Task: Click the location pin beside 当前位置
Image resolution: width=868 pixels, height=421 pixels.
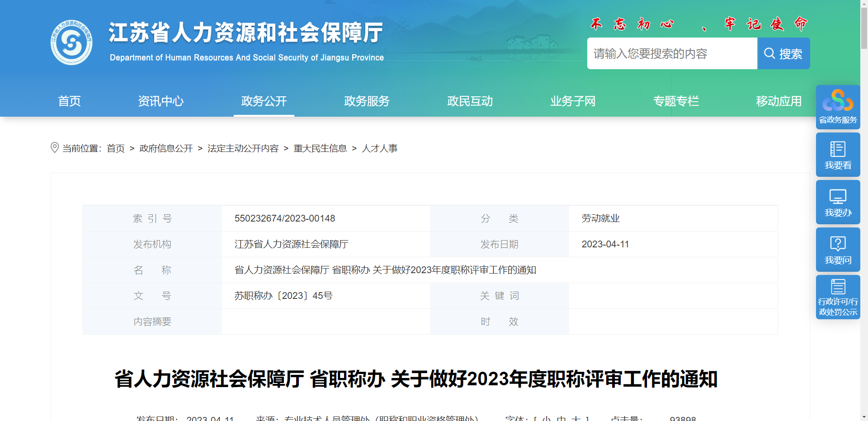Action: 54,148
